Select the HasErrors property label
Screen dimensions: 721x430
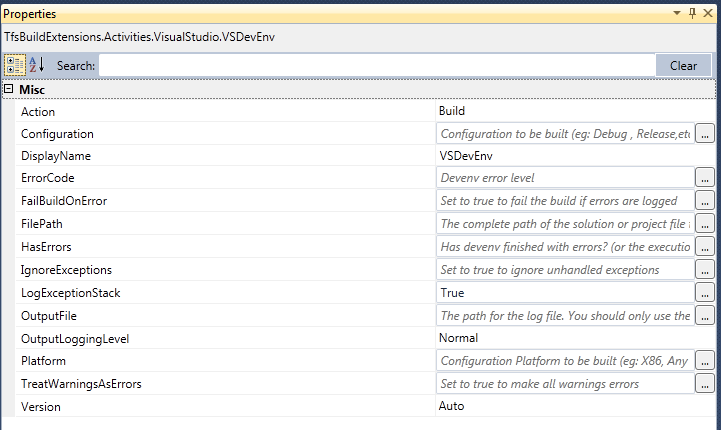(x=46, y=247)
